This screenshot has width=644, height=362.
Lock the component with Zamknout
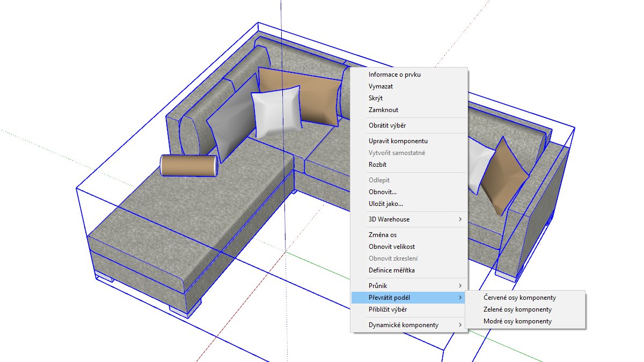click(383, 110)
